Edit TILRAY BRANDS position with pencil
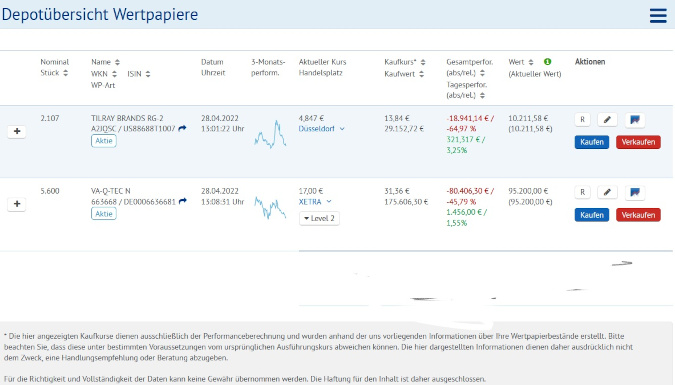This screenshot has width=675, height=385. coord(607,119)
